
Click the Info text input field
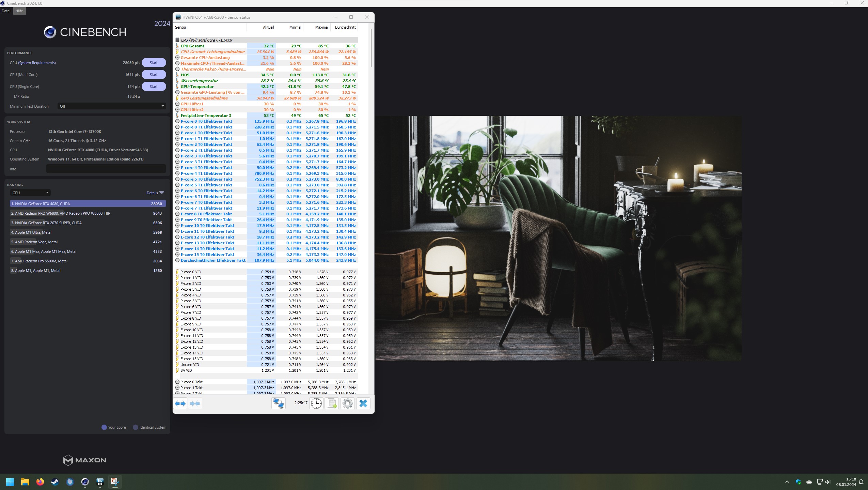106,169
